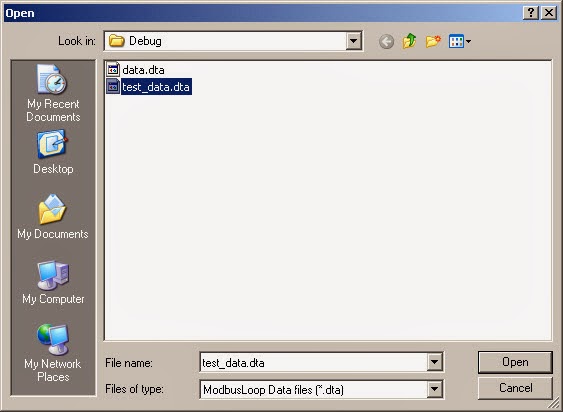The height and width of the screenshot is (412, 563).
Task: Expand the File name dropdown arrow
Action: (x=434, y=362)
